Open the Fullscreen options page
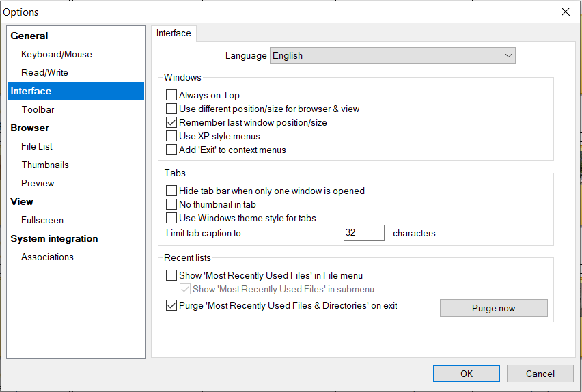Image resolution: width=582 pixels, height=392 pixels. (x=42, y=220)
